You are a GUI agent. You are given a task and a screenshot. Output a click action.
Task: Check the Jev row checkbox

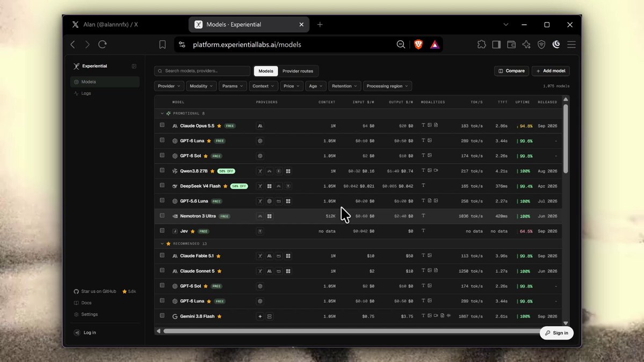tap(162, 231)
